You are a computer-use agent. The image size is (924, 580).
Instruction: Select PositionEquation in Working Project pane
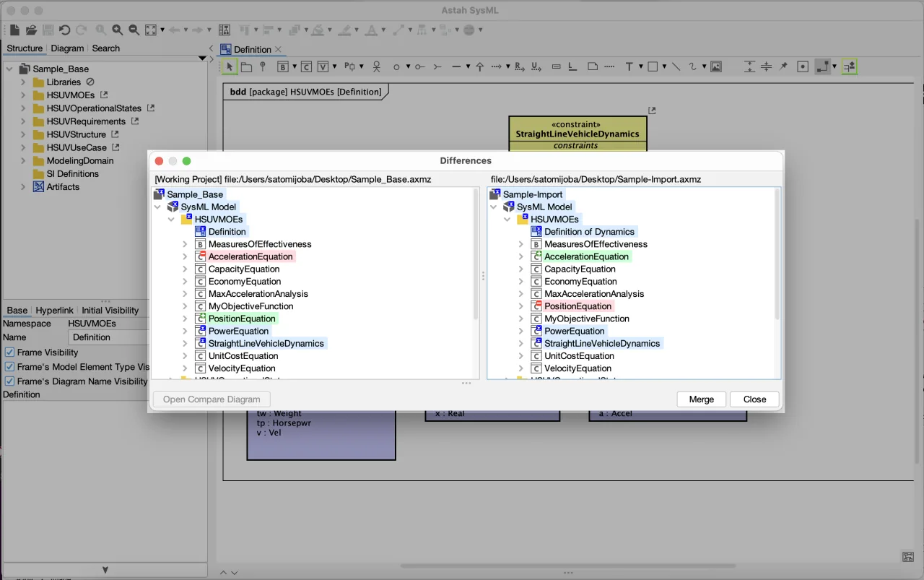click(242, 319)
